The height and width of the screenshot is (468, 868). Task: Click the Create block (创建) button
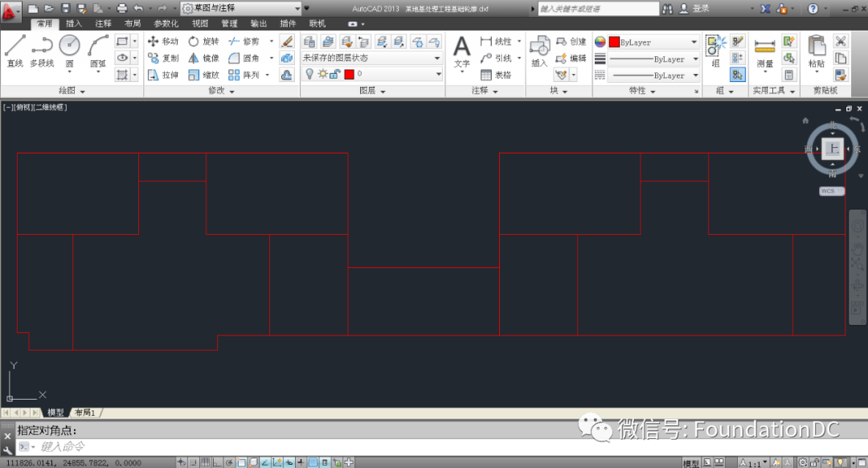(571, 42)
